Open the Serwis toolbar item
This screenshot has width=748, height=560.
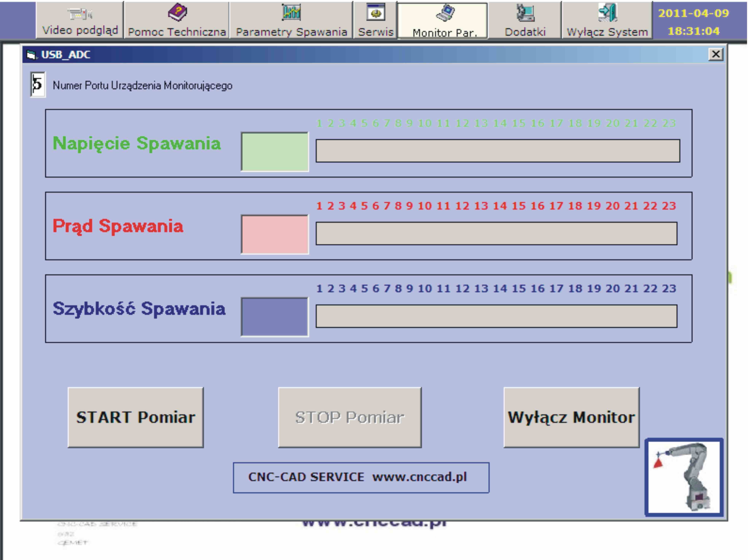click(x=375, y=20)
